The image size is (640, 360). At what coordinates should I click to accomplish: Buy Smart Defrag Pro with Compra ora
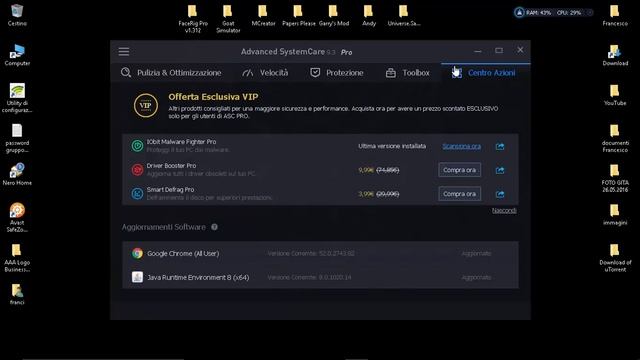[x=460, y=194]
